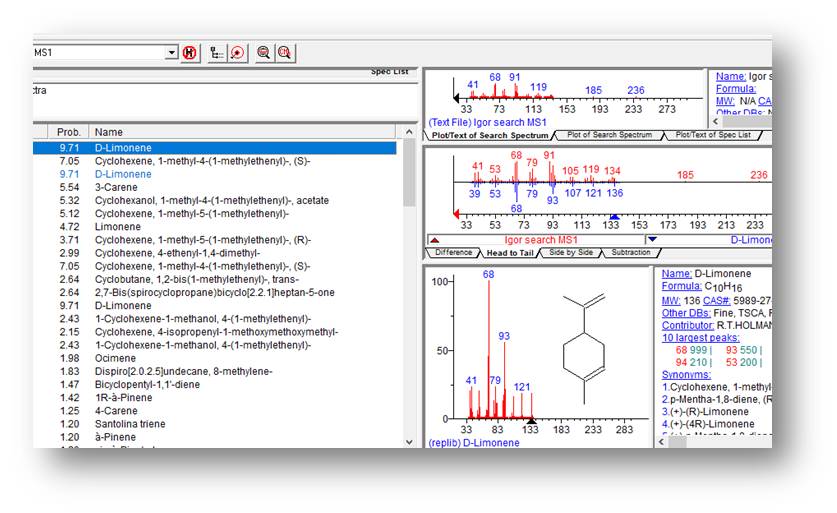Click the red up triangle beside Igor search MS1

point(435,240)
